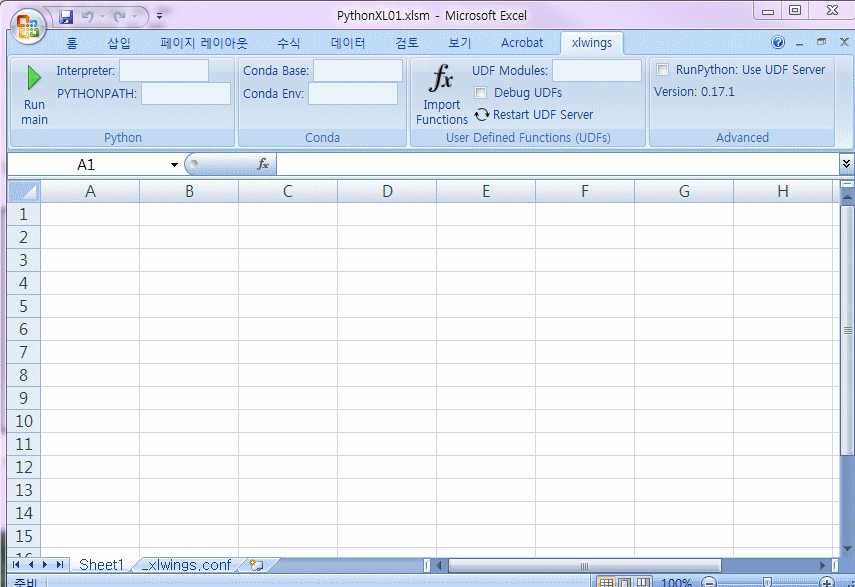Select all cells corner button
The width and height of the screenshot is (855, 587).
[24, 191]
